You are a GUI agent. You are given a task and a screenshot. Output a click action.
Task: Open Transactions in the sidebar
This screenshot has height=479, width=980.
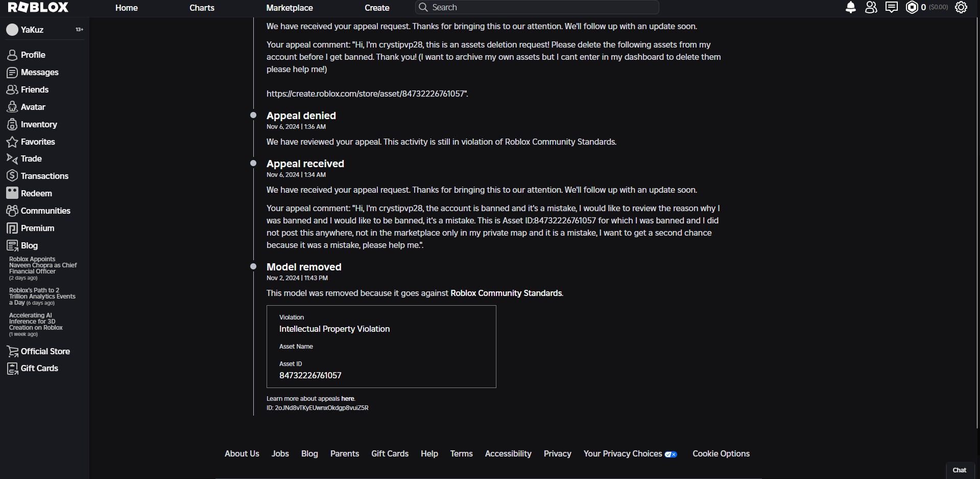coord(44,176)
